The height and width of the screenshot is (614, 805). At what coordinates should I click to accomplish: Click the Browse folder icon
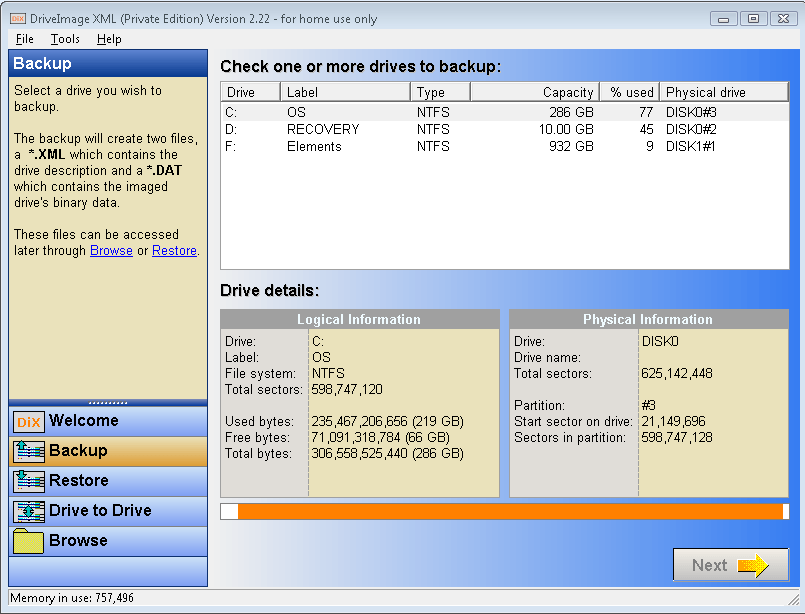pyautogui.click(x=28, y=541)
